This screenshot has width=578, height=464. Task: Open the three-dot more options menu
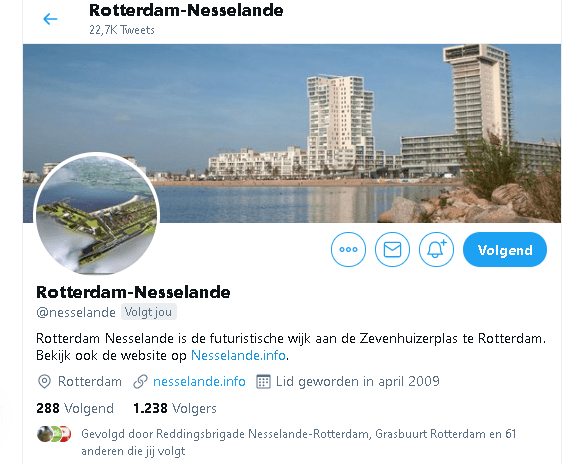(x=348, y=250)
